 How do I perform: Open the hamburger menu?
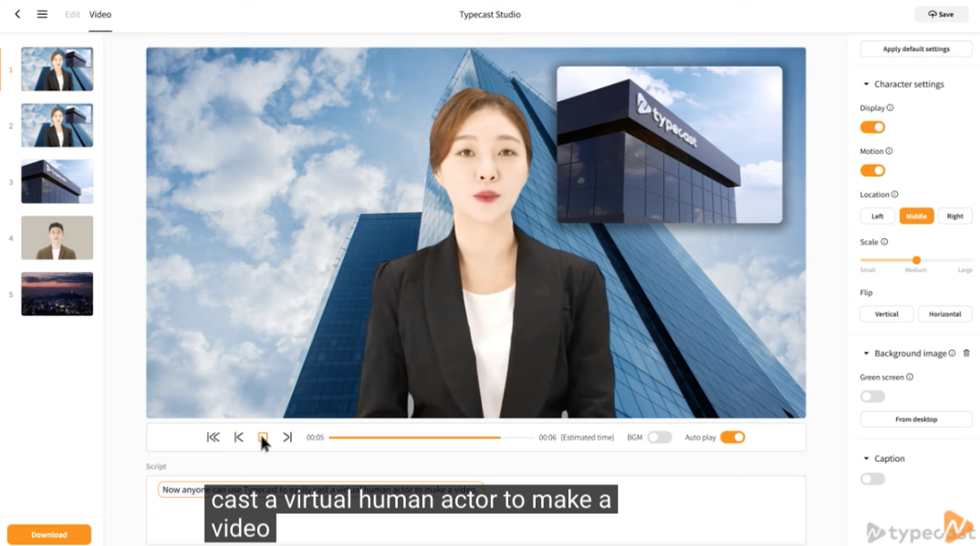[x=42, y=14]
